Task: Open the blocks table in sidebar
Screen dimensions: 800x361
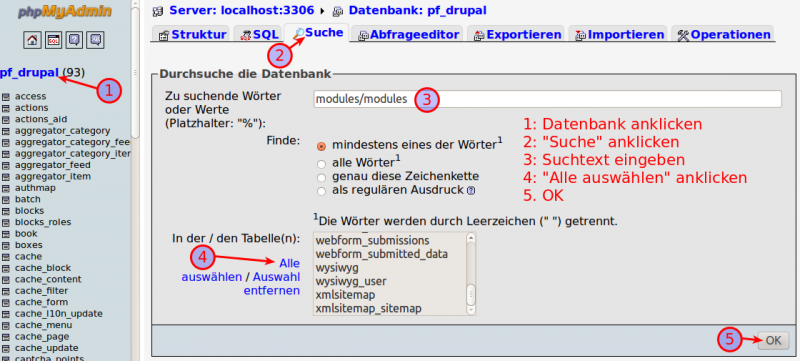Action: click(x=30, y=211)
